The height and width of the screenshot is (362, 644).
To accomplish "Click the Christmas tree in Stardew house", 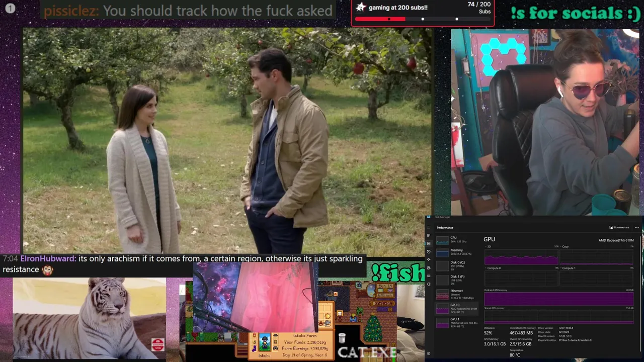I will click(x=373, y=327).
